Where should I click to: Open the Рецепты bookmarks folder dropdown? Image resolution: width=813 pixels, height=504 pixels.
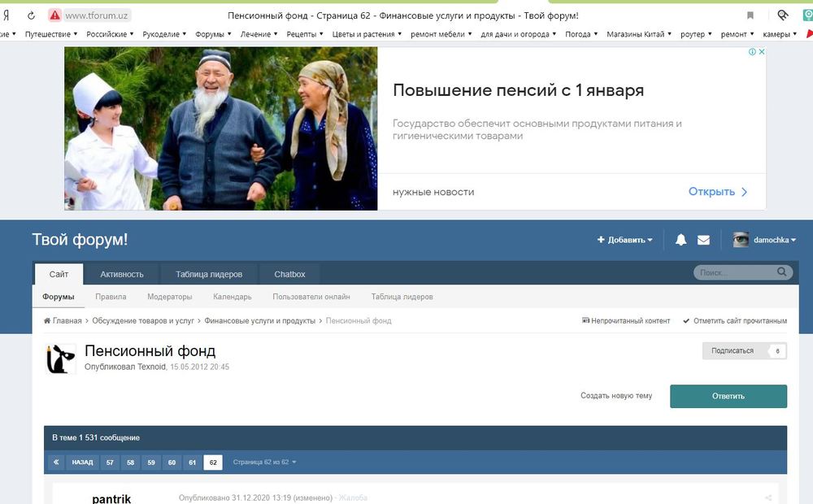point(305,34)
